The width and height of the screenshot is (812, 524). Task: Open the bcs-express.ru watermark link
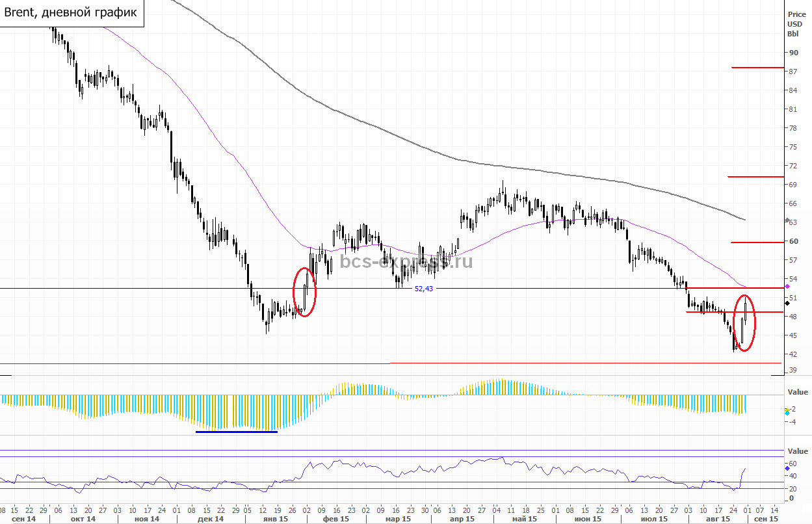click(406, 261)
